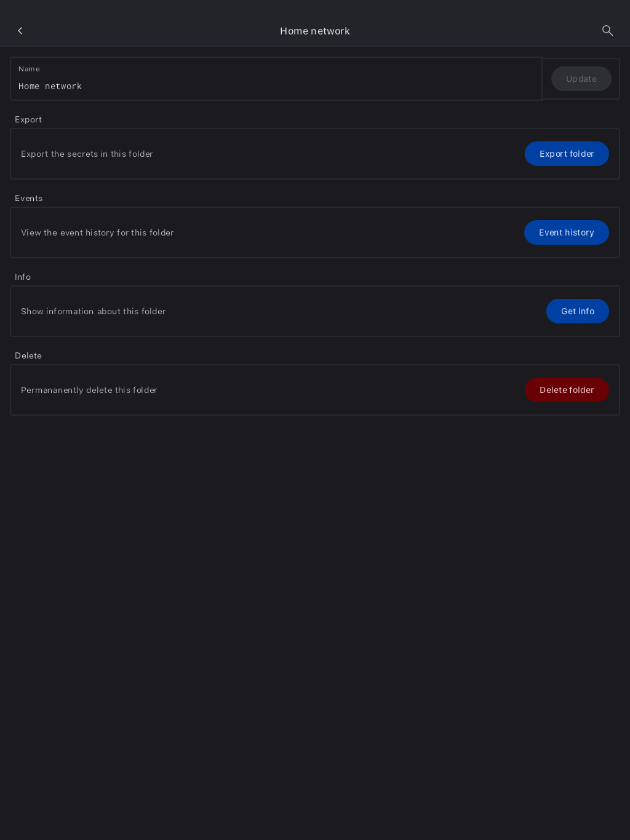The width and height of the screenshot is (630, 840).
Task: Open the Event history
Action: (566, 232)
